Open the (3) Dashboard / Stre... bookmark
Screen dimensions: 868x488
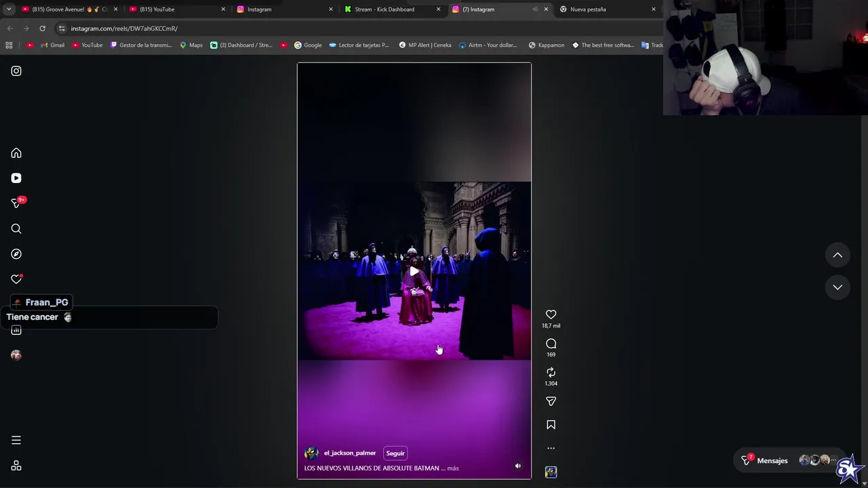(x=241, y=45)
